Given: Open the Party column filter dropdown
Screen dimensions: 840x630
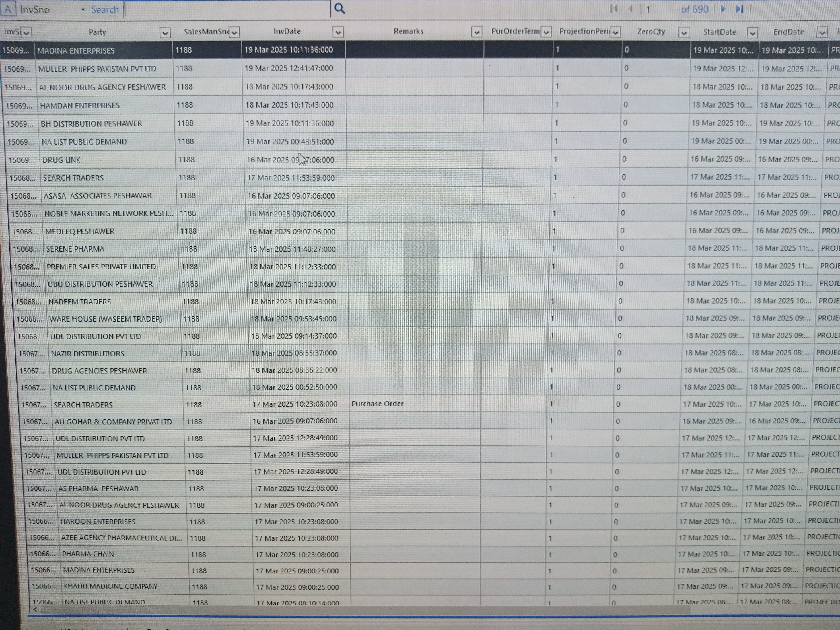Looking at the screenshot, I should pos(165,33).
